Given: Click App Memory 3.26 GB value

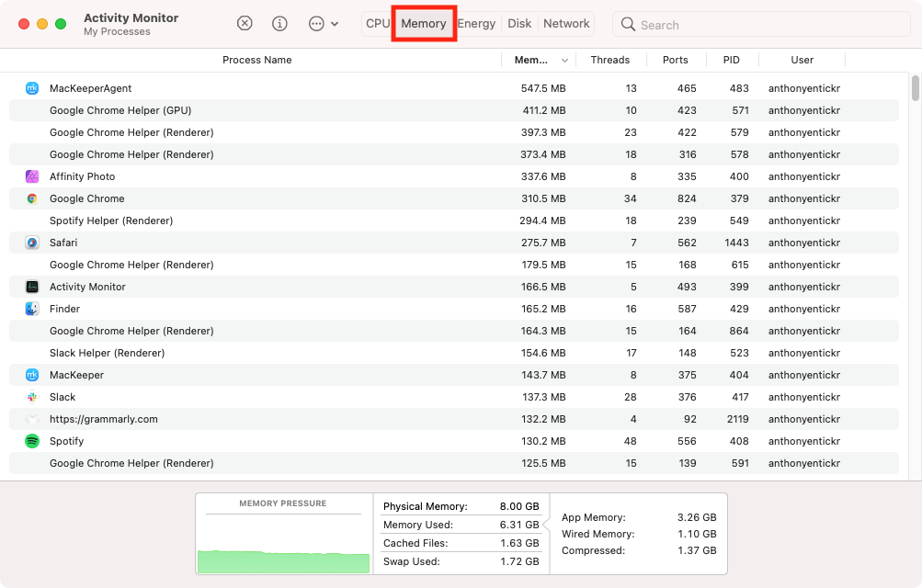Looking at the screenshot, I should 697,517.
